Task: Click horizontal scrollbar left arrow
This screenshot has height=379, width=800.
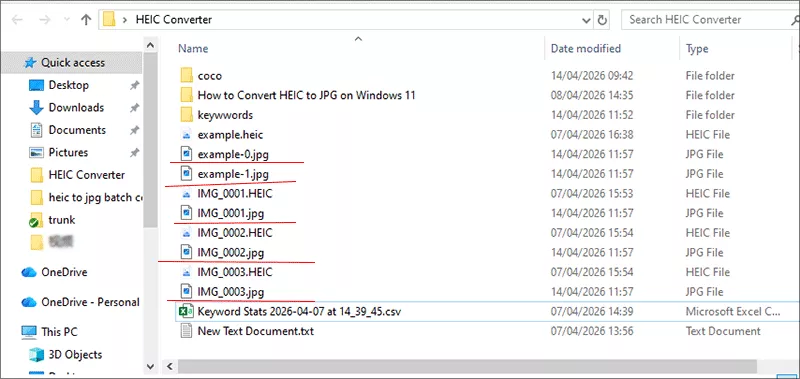Action: coord(170,366)
